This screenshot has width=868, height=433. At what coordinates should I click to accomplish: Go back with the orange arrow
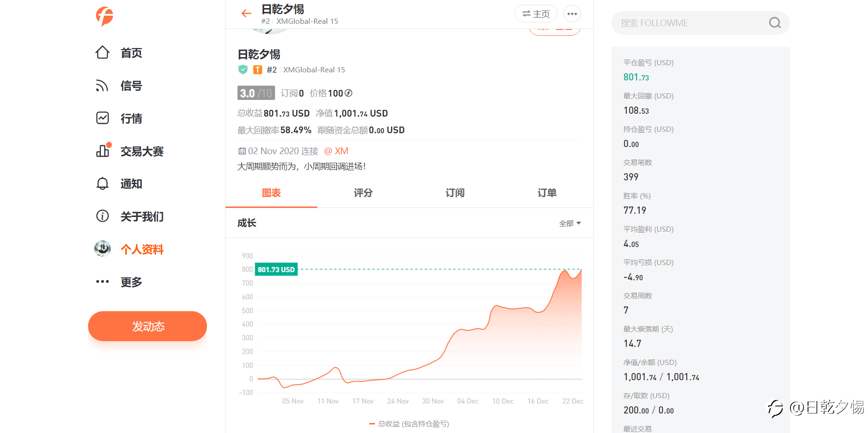coord(246,14)
